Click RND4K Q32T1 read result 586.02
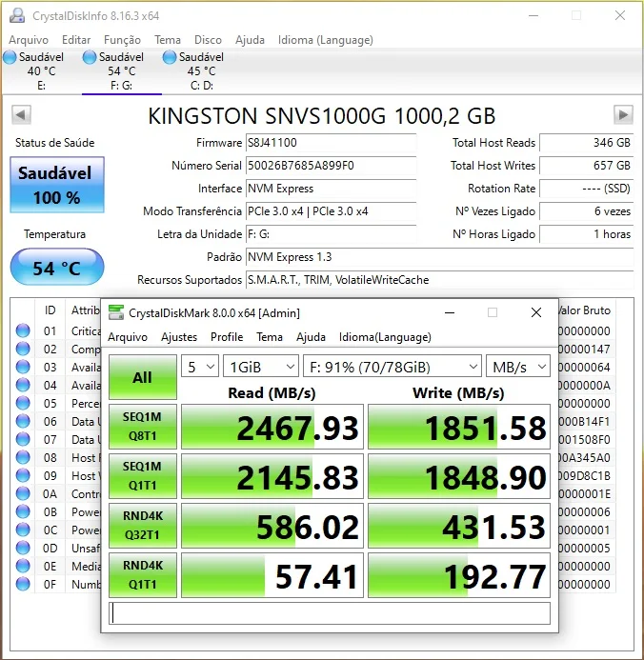The image size is (644, 660). pyautogui.click(x=272, y=526)
